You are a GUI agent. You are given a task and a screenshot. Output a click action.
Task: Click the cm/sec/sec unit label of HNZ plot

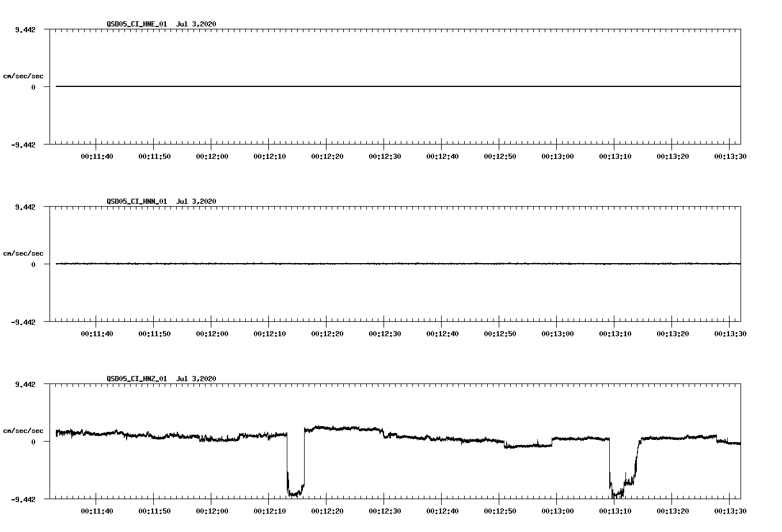point(23,431)
